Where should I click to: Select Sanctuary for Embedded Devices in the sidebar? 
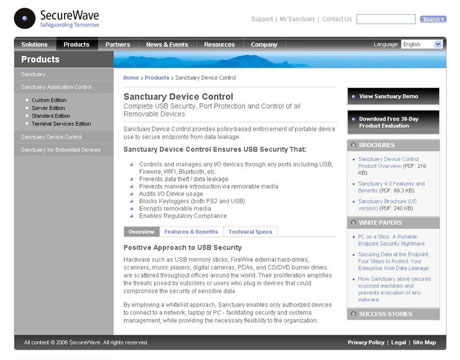tap(61, 150)
